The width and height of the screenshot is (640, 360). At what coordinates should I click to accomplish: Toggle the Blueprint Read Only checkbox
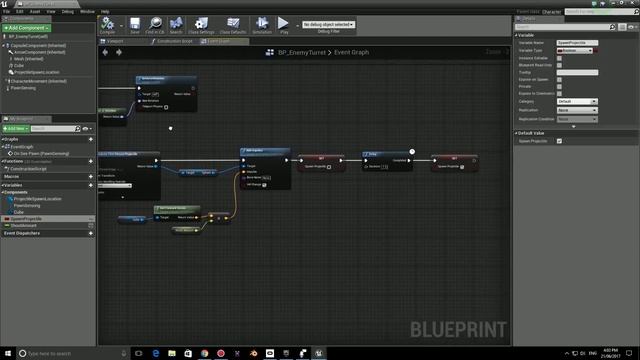559,65
